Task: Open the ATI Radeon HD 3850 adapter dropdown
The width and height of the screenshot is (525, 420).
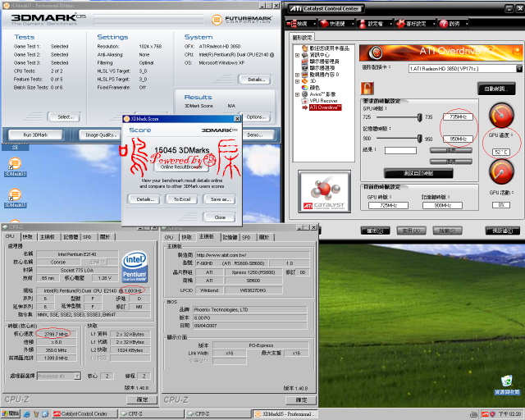Action: click(x=519, y=69)
